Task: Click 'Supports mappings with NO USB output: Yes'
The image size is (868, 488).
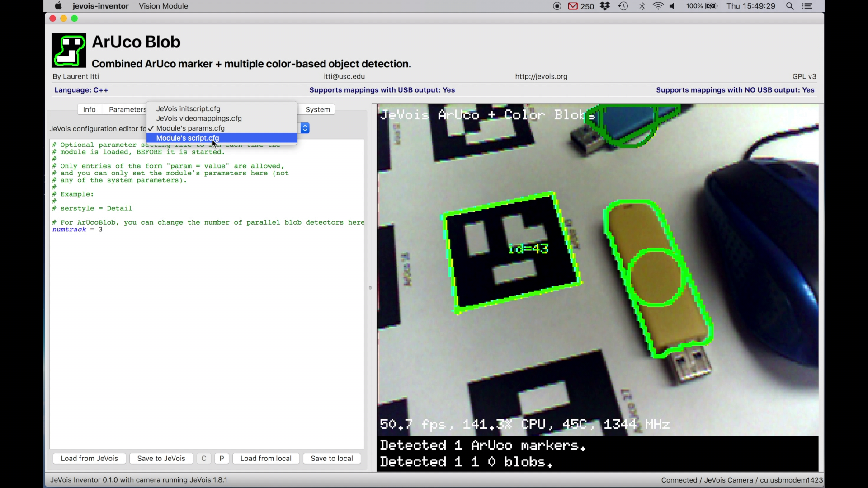Action: click(x=735, y=90)
